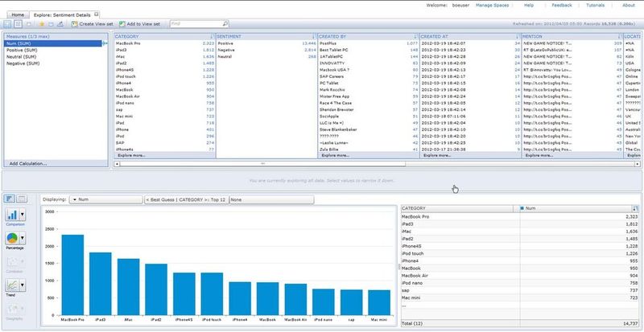Open the Feedback link

tap(561, 6)
